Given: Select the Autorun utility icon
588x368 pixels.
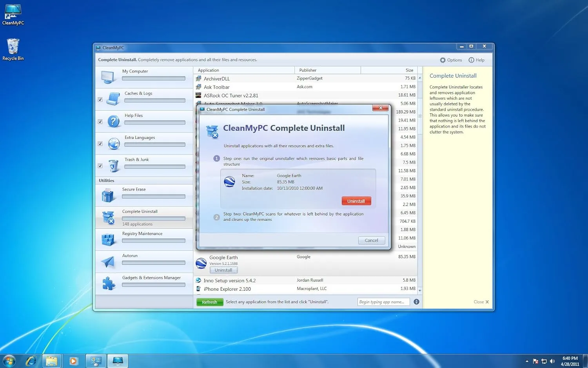Looking at the screenshot, I should point(108,261).
